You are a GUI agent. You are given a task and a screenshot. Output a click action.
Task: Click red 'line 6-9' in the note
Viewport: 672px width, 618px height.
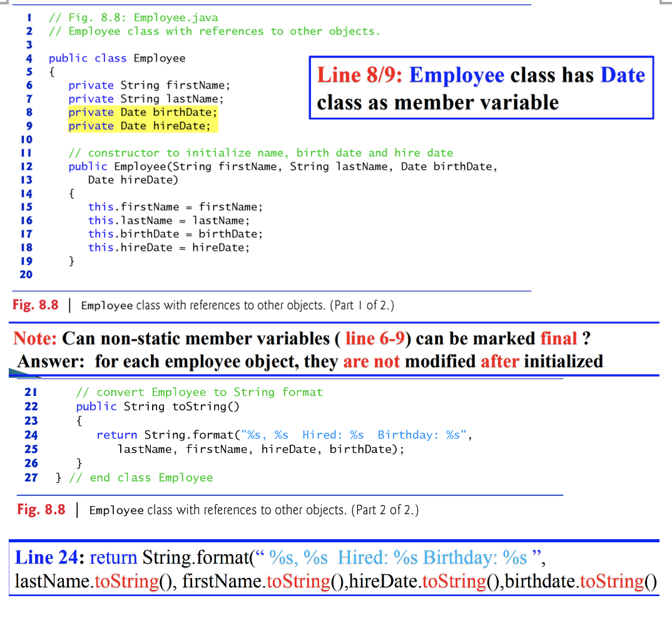375,338
